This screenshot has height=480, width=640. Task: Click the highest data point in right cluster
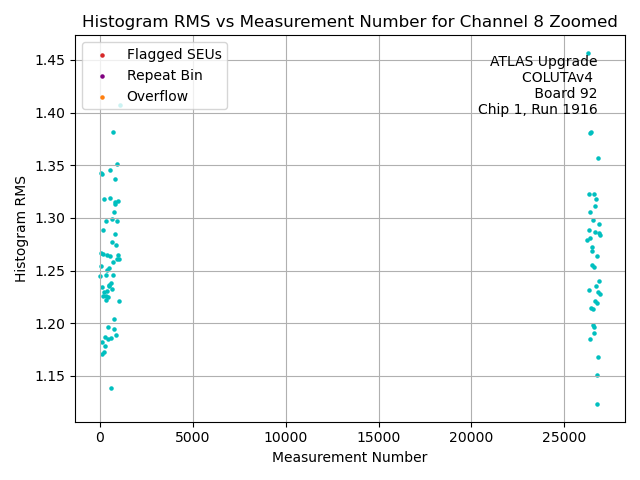(x=588, y=54)
